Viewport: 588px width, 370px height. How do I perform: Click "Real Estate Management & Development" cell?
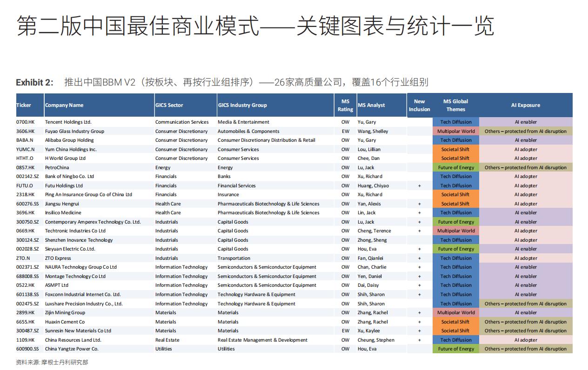262,340
